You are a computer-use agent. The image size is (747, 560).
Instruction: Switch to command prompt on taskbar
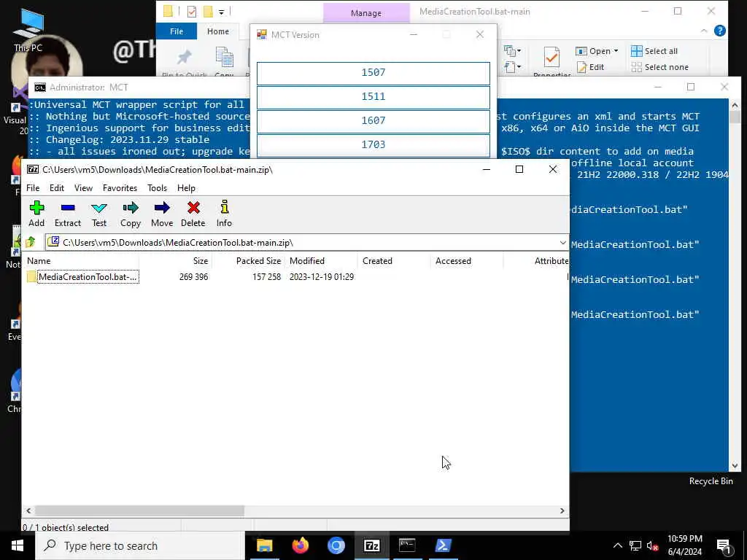[x=407, y=545]
